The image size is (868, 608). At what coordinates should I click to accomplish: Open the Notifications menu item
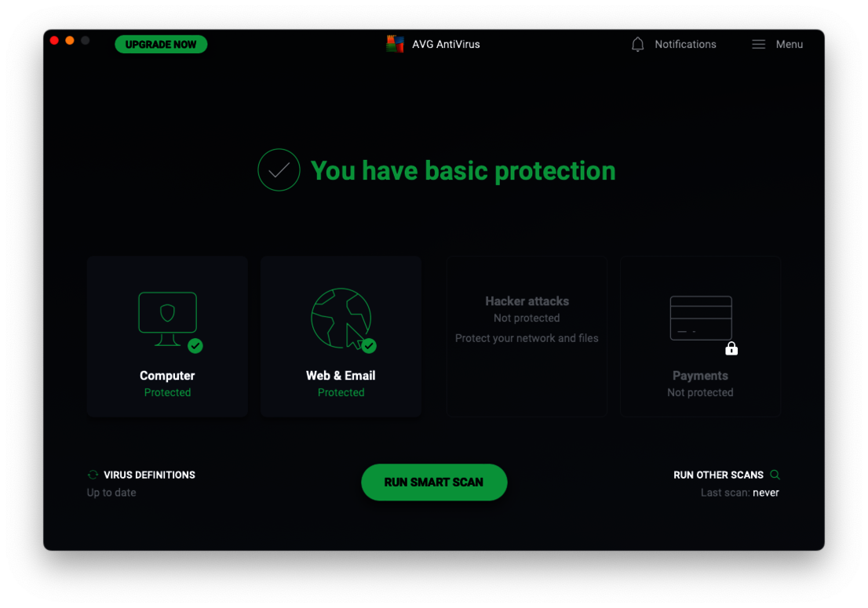pos(685,44)
